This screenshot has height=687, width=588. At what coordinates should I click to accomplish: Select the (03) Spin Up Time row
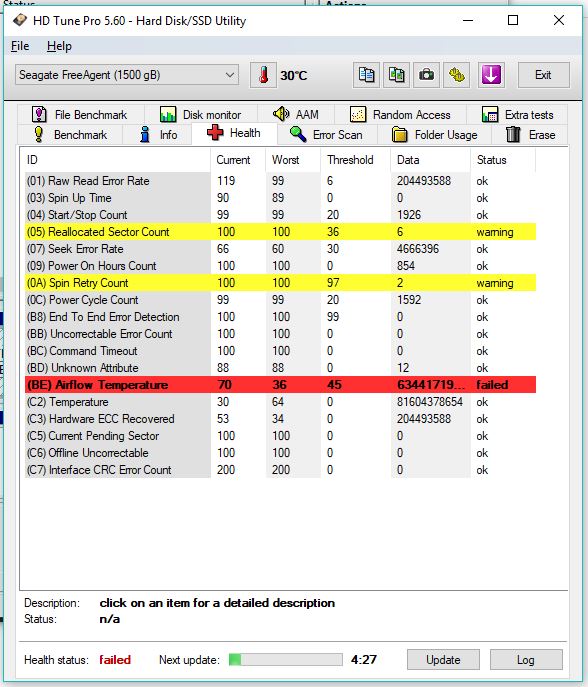[280, 198]
